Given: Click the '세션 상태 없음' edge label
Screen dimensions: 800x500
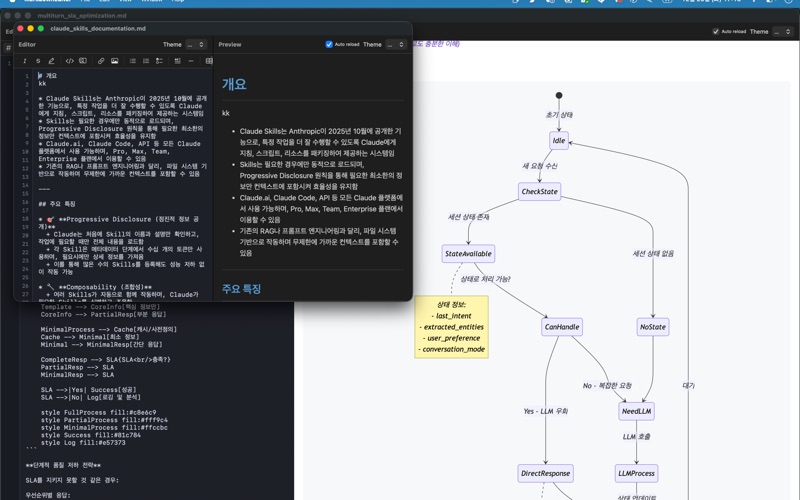Looking at the screenshot, I should [653, 253].
